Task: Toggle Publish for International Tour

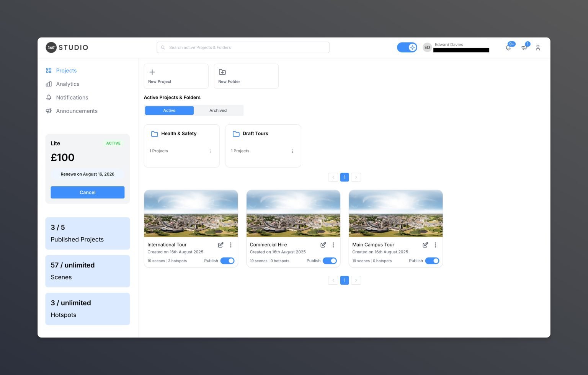Action: tap(227, 261)
